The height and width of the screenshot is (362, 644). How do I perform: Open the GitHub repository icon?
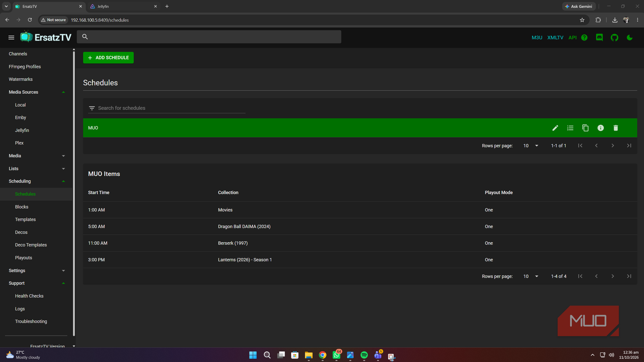point(615,37)
